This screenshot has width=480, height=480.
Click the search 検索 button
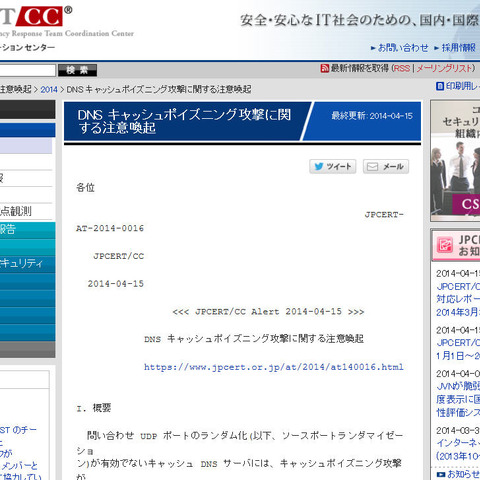tap(77, 70)
